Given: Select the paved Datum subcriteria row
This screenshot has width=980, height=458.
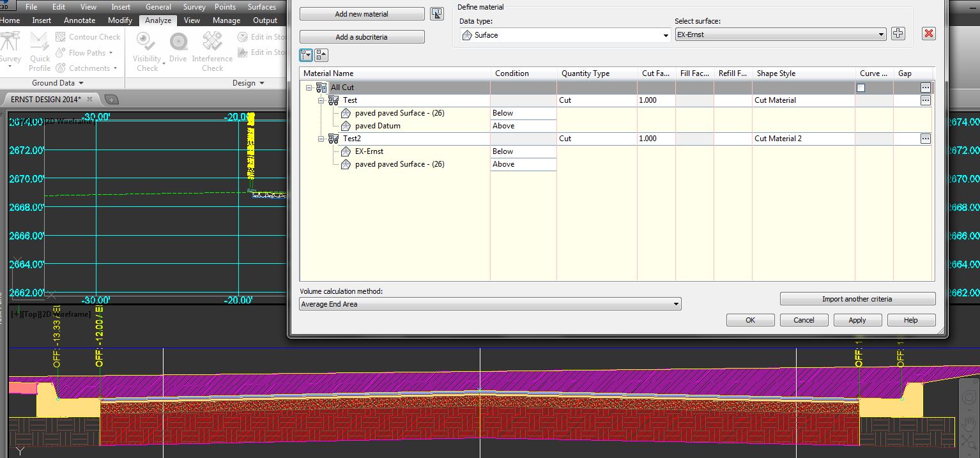Looking at the screenshot, I should pyautogui.click(x=378, y=126).
